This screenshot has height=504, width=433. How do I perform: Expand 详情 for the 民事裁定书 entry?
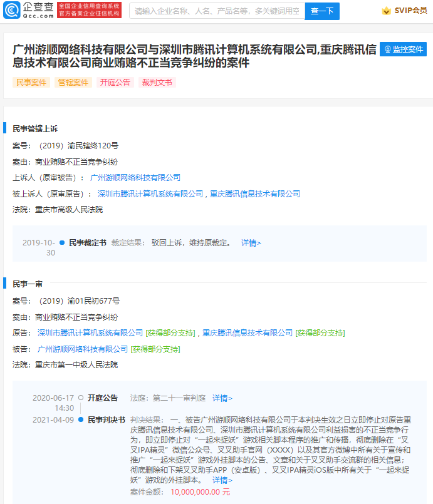pos(251,243)
